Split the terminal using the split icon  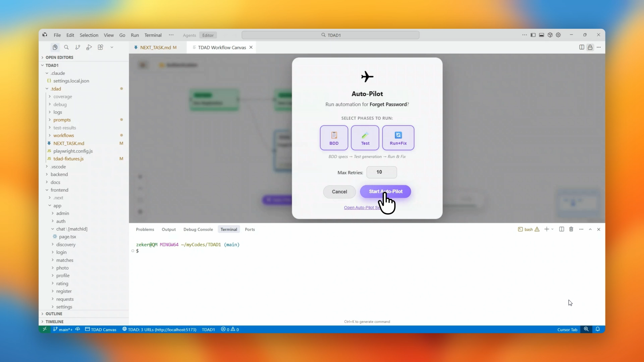click(x=561, y=229)
